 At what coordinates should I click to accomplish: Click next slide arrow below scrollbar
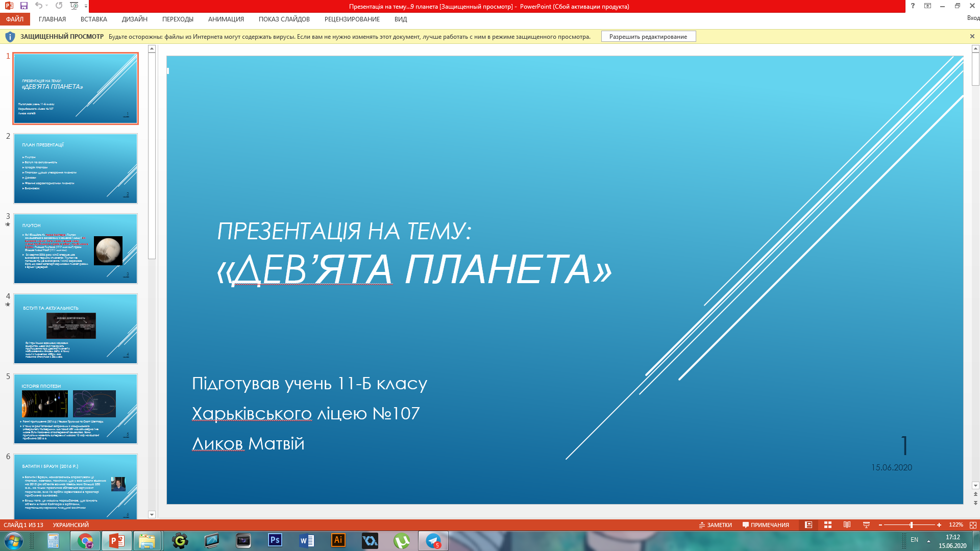coord(975,503)
